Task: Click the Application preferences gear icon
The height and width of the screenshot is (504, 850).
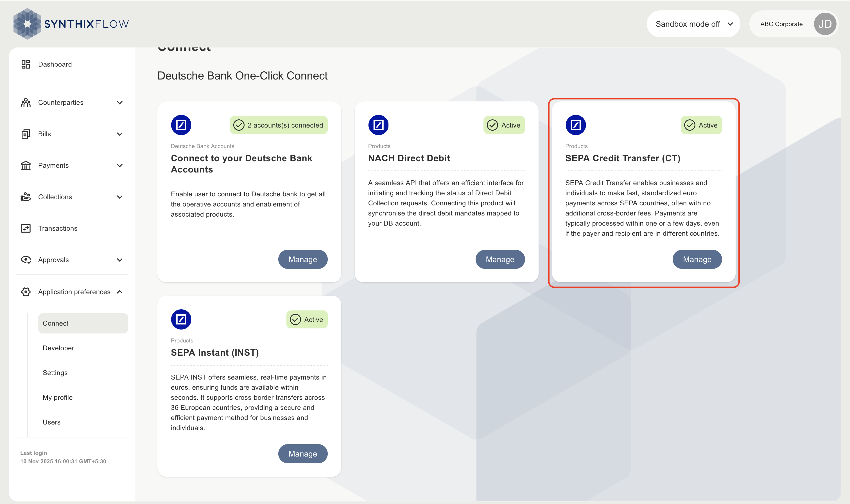Action: click(x=26, y=292)
